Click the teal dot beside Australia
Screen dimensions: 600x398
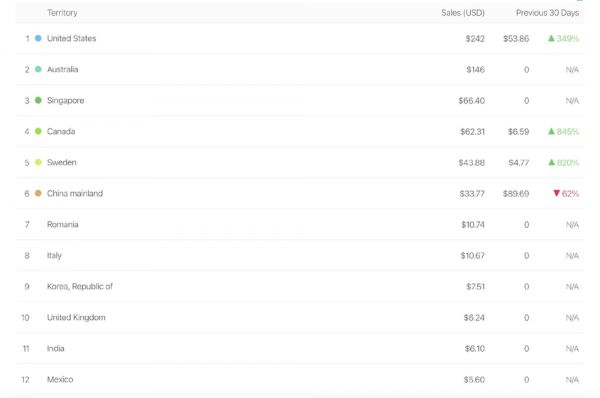(x=38, y=69)
